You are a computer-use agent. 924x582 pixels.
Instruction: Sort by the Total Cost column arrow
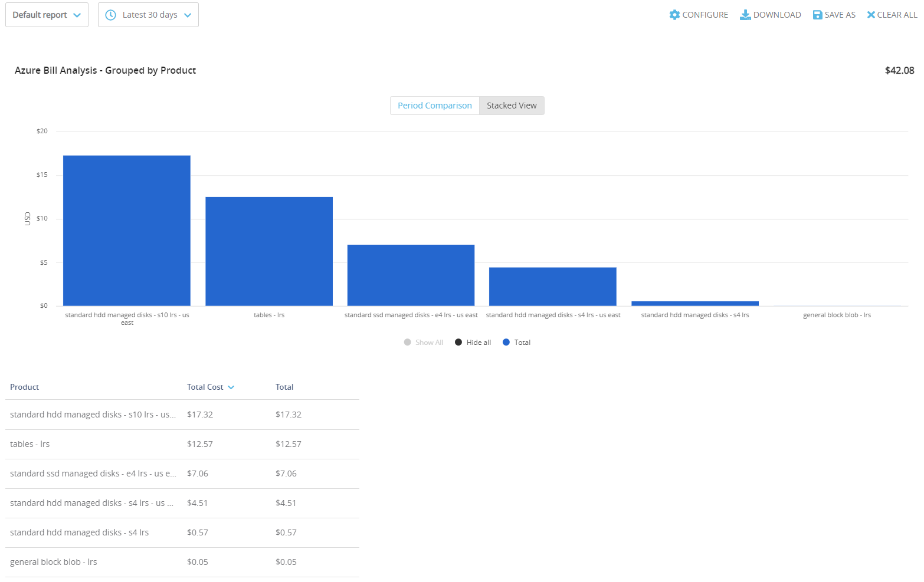click(231, 387)
